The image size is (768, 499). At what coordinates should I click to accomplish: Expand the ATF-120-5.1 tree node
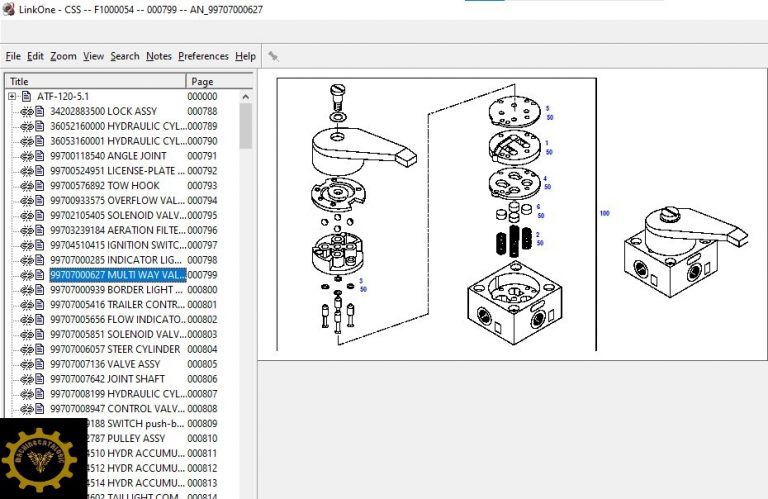12,96
